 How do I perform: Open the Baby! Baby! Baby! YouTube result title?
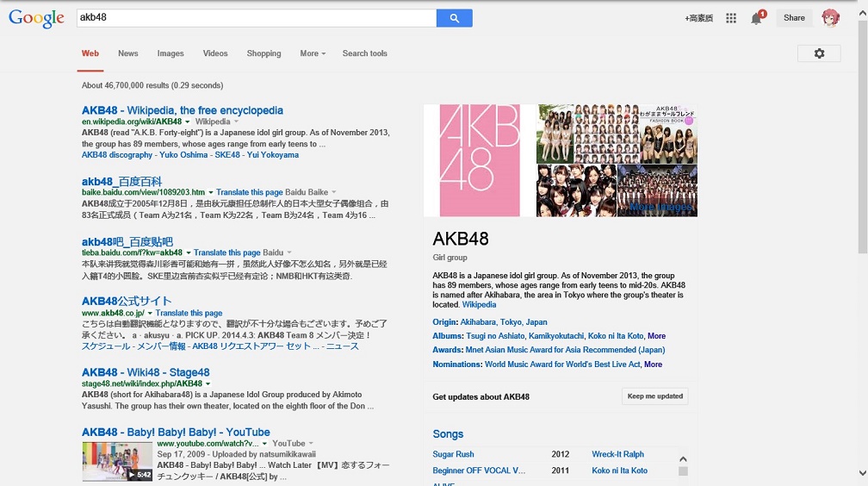176,433
